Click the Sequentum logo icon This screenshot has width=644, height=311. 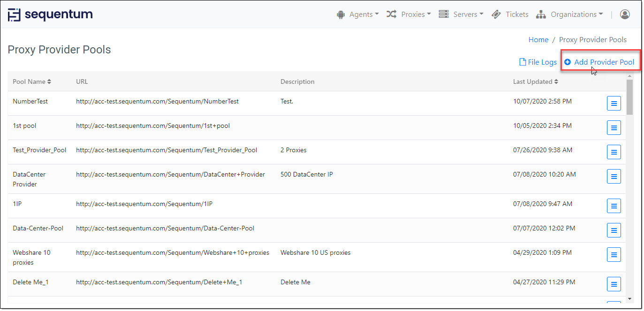(15, 15)
